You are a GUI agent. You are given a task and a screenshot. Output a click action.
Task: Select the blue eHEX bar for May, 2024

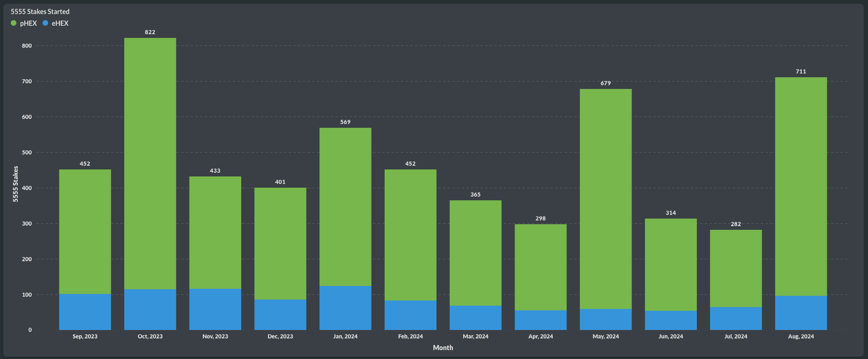(606, 319)
